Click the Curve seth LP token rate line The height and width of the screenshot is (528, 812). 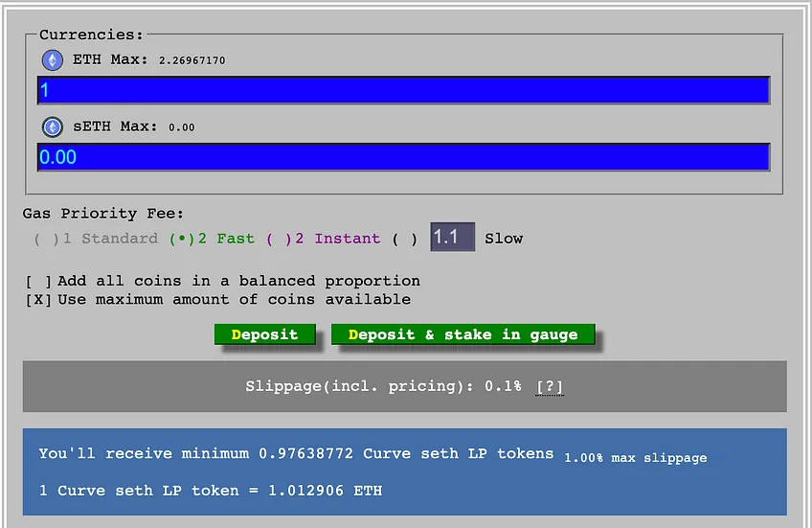click(x=211, y=491)
